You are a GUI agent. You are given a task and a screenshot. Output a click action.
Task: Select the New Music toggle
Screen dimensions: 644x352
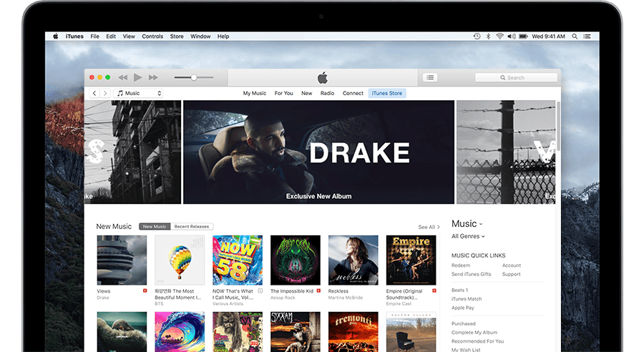[x=155, y=227]
